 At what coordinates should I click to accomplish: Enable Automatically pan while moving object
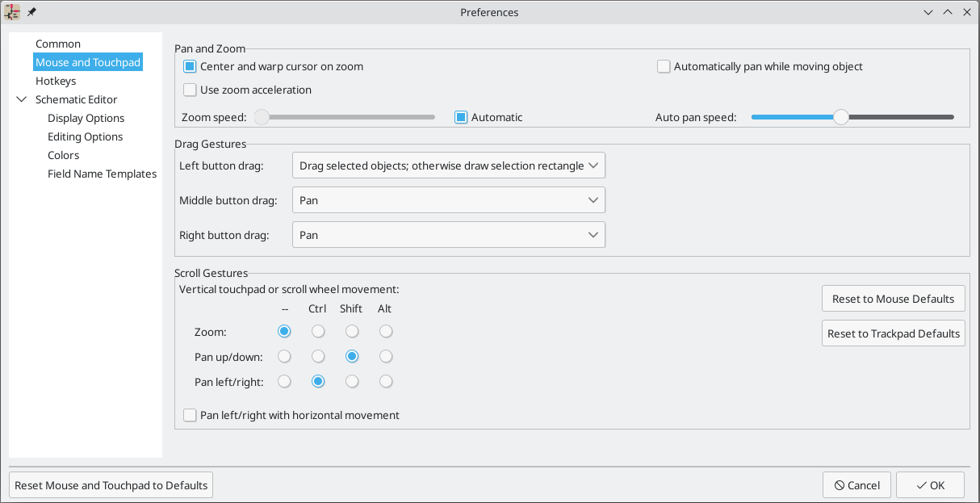pyautogui.click(x=664, y=66)
